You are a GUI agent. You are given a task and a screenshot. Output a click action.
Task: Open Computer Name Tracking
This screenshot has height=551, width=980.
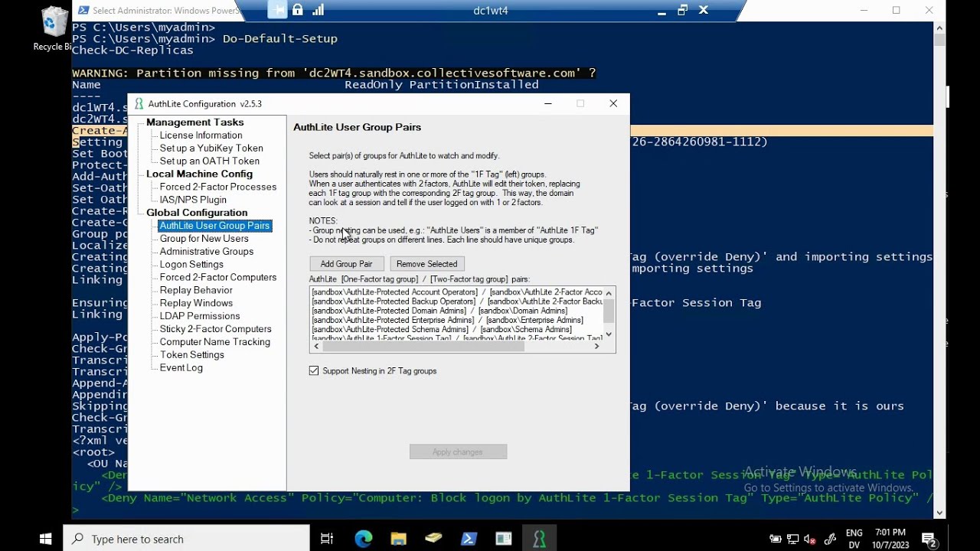(x=214, y=342)
